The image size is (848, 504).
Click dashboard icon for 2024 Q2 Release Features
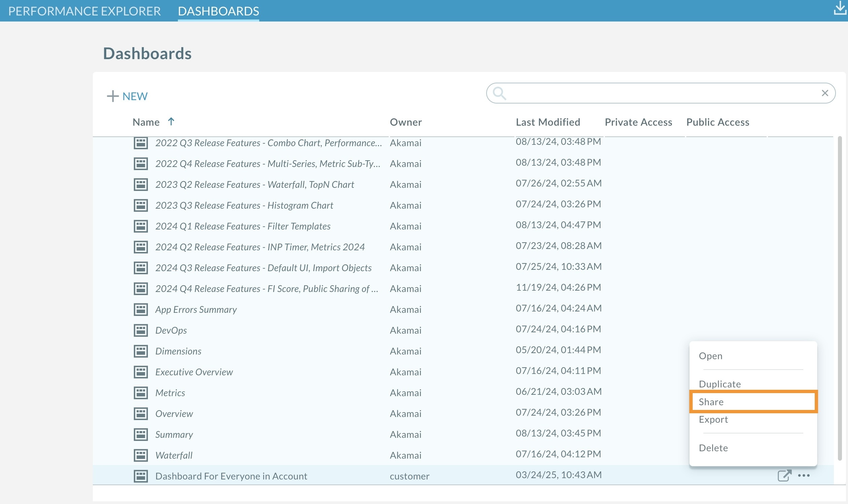click(x=141, y=247)
